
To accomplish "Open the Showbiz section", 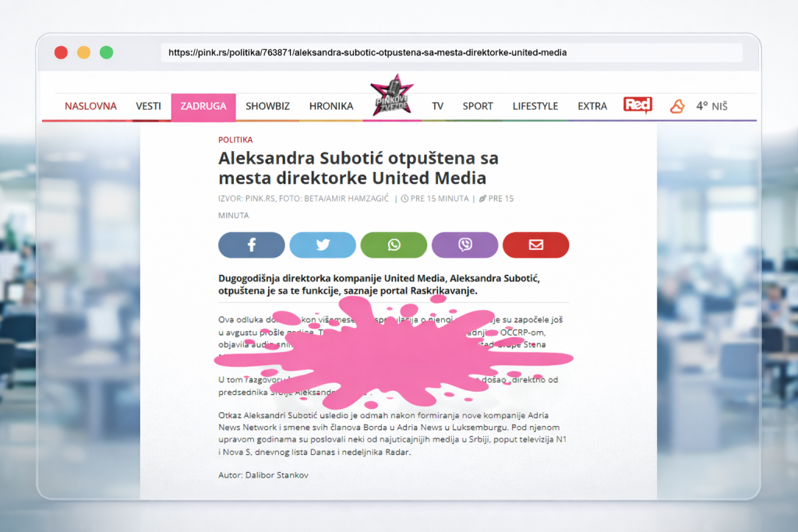I will tap(267, 106).
